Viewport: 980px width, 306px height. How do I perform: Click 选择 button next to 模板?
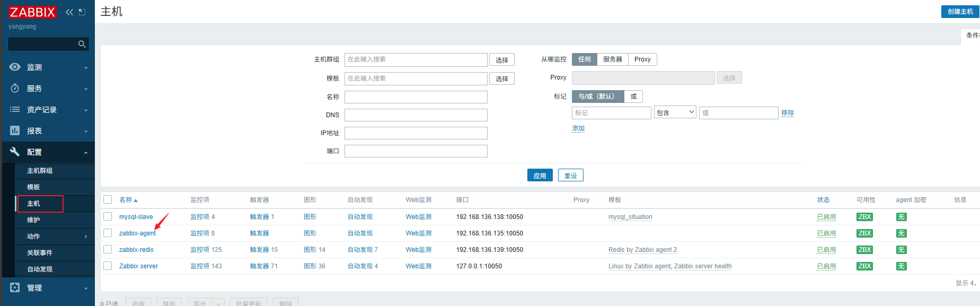point(502,78)
